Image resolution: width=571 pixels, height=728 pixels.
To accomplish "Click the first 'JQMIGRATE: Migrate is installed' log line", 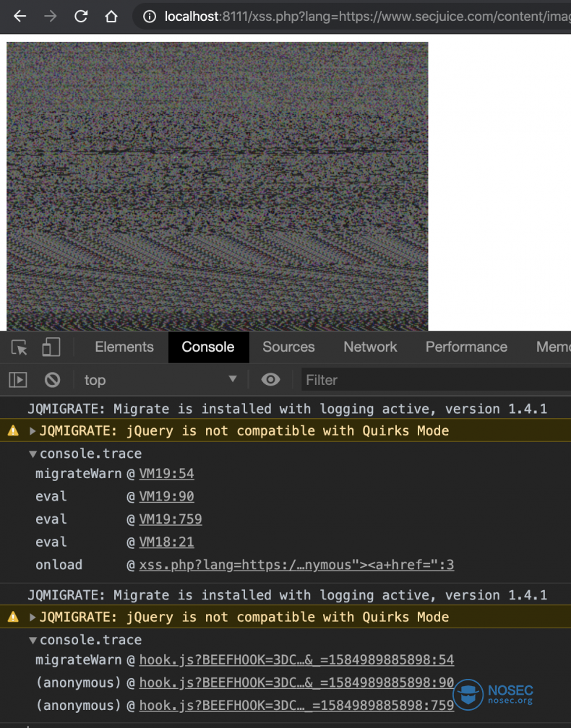I will (x=287, y=409).
